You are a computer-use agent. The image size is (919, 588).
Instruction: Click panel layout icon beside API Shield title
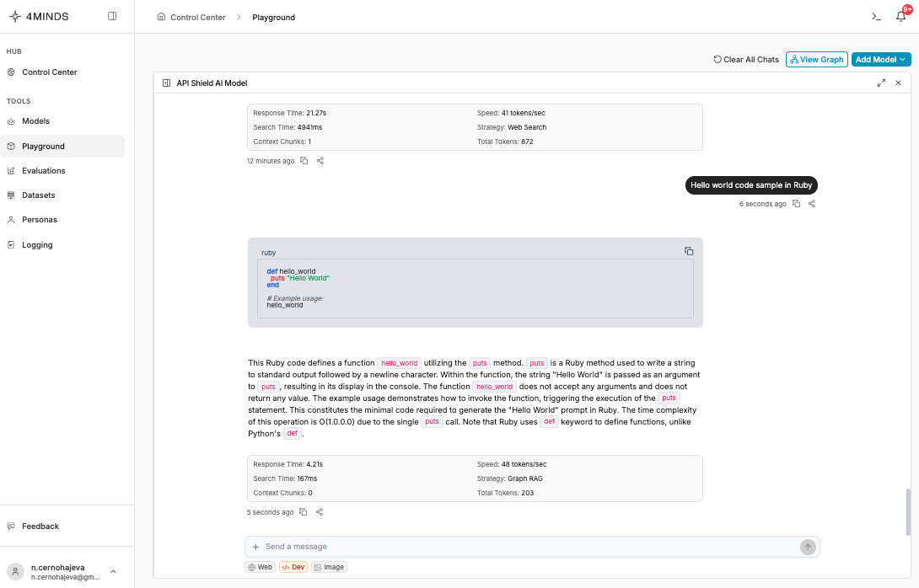(166, 83)
